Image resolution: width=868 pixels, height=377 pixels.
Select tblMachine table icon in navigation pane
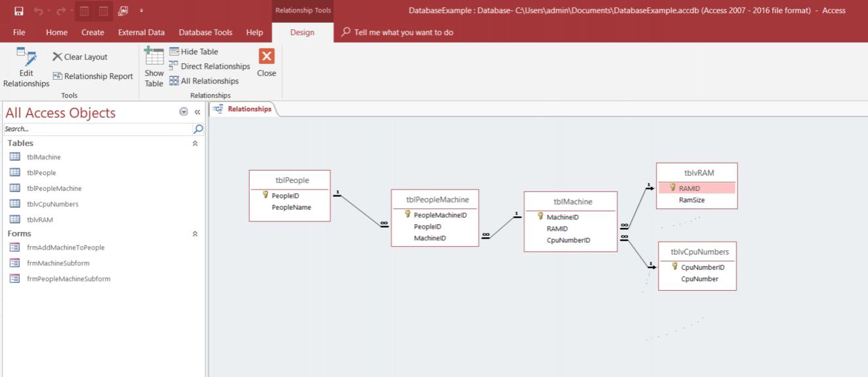coord(14,157)
